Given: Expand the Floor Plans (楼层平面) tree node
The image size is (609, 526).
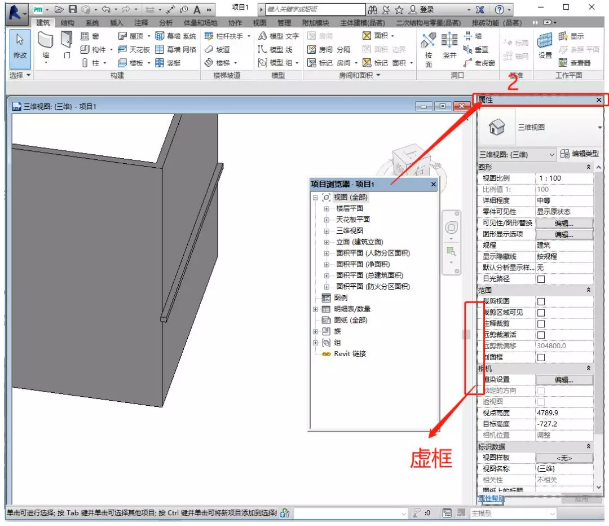Looking at the screenshot, I should click(326, 209).
